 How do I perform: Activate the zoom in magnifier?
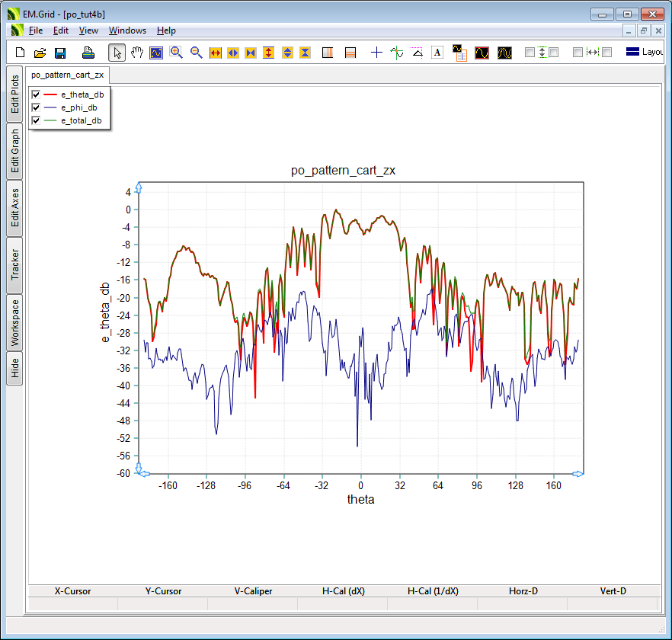point(176,53)
